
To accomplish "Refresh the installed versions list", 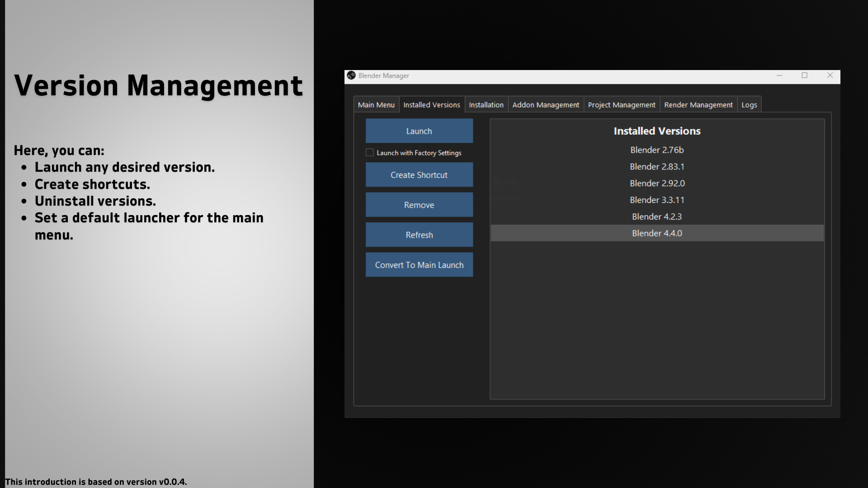I will 419,235.
